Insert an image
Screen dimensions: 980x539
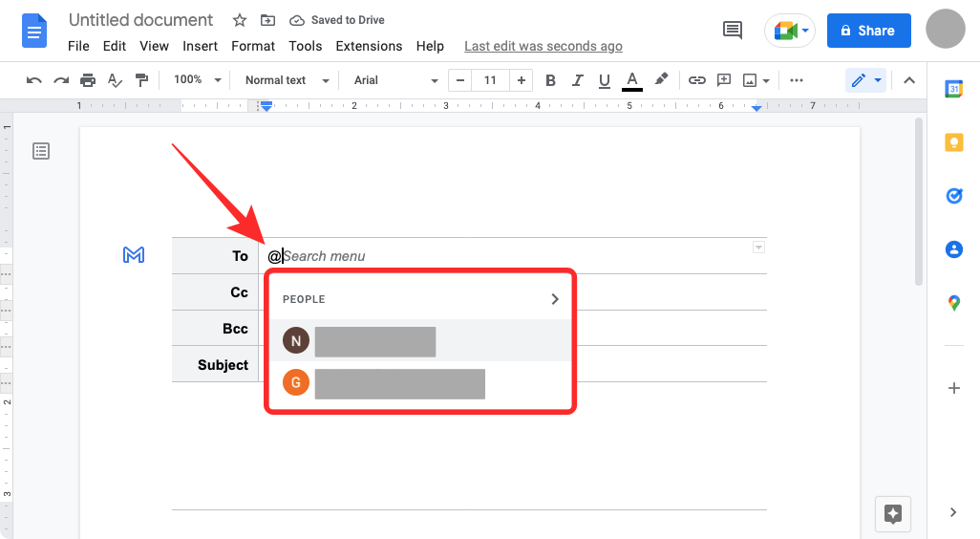click(750, 80)
